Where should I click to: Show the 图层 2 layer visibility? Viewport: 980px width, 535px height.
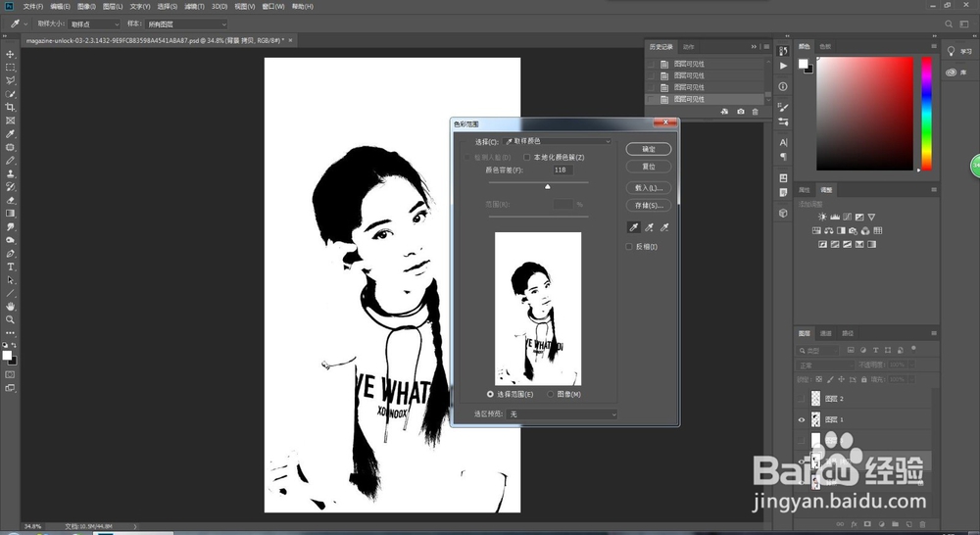802,399
